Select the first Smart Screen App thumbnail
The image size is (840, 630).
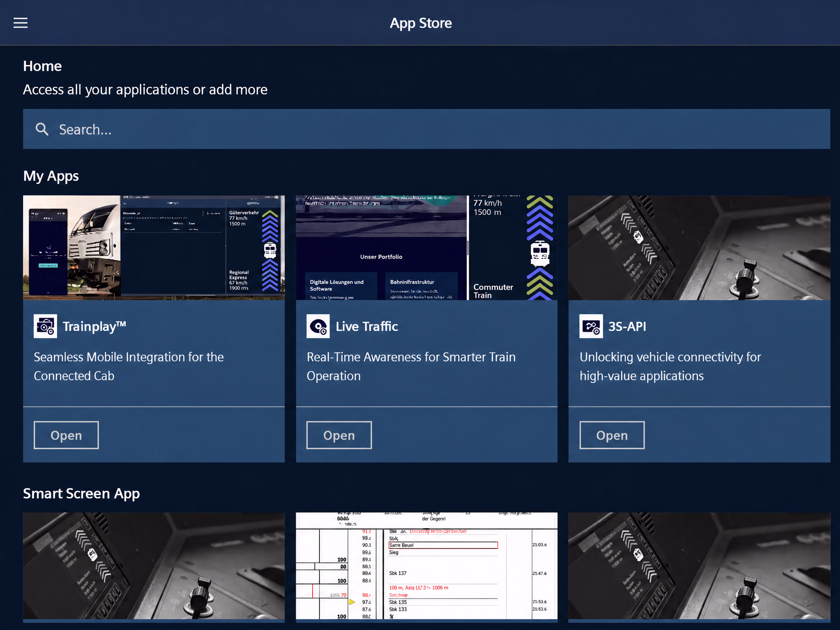coord(154,566)
